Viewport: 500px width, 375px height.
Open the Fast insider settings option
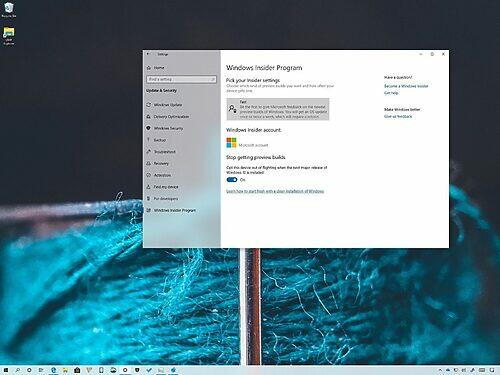[x=278, y=109]
